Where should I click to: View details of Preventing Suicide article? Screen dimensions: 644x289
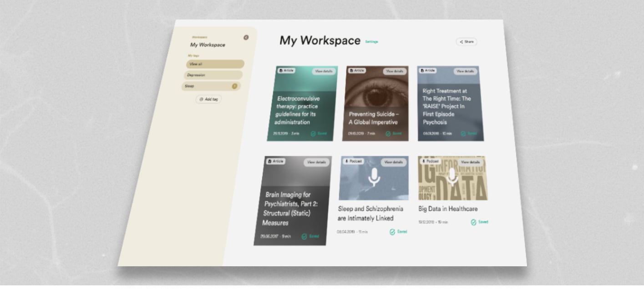(x=394, y=71)
